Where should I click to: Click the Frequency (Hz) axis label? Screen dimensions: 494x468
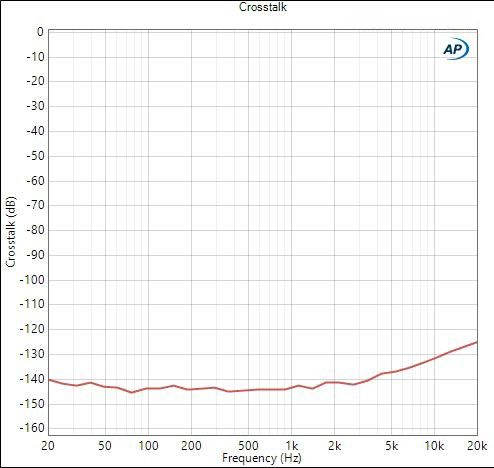(x=262, y=458)
